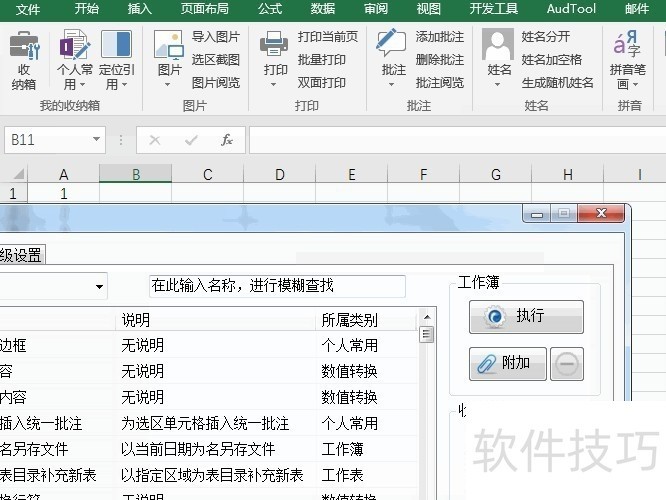Viewport: 666px width, 500px height.
Task: Click the circular minus button beside 附加
Action: point(567,364)
